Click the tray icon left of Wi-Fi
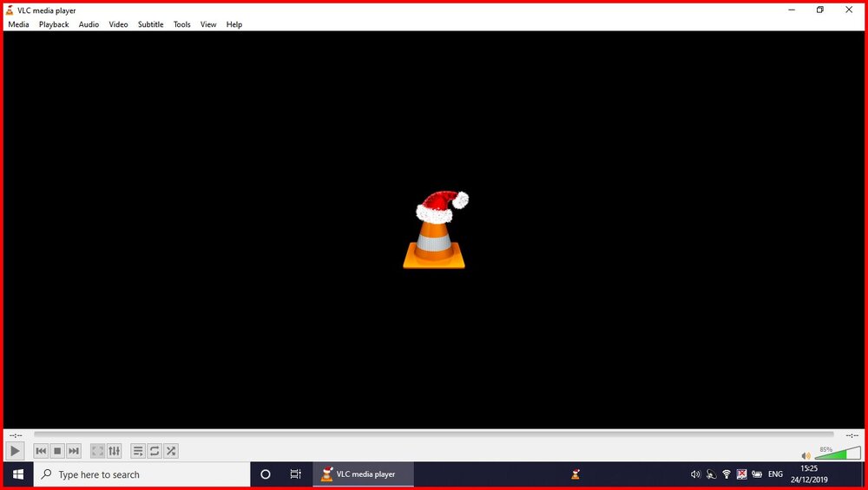868x490 pixels. (x=712, y=474)
